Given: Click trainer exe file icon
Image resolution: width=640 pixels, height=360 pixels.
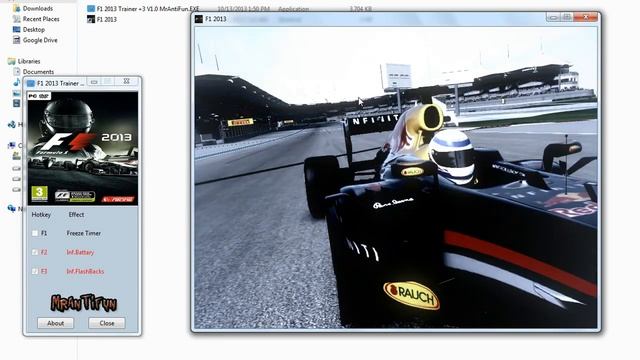Looking at the screenshot, I should 91,9.
